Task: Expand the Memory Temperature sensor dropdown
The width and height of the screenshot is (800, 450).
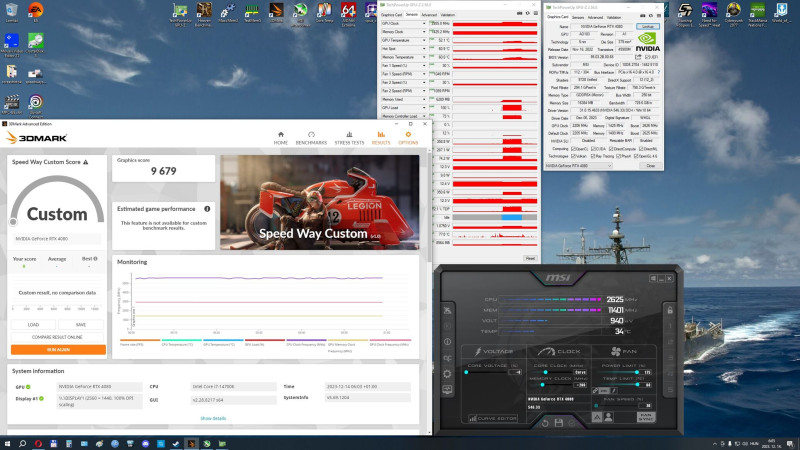Action: [424, 57]
